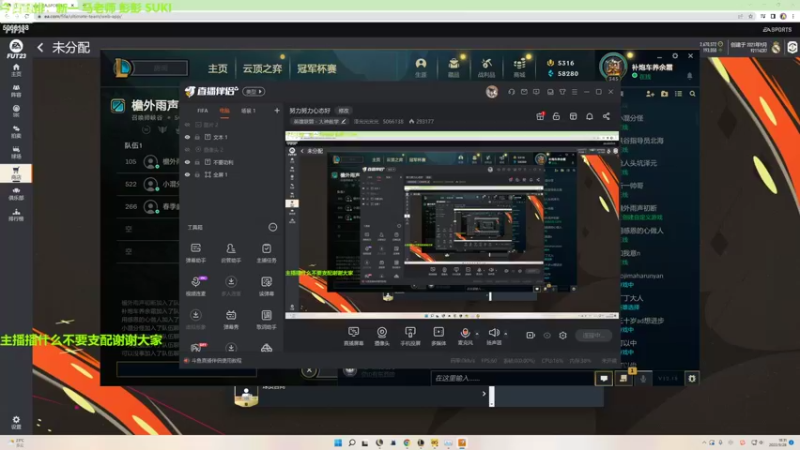Open 设置 at FUT sidebar bottom
This screenshot has width=800, height=450.
pyautogui.click(x=16, y=422)
